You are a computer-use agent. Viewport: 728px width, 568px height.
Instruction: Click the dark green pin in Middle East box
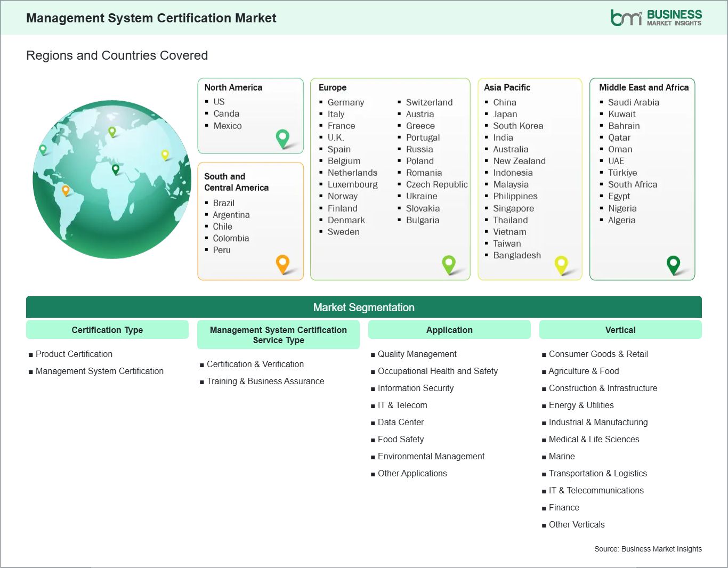(674, 264)
